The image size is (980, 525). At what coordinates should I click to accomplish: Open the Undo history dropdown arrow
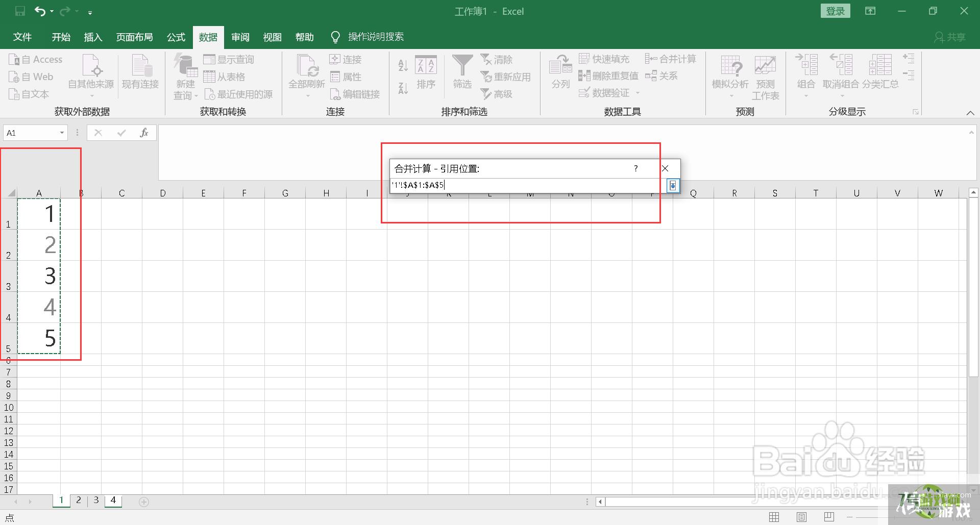click(x=52, y=11)
